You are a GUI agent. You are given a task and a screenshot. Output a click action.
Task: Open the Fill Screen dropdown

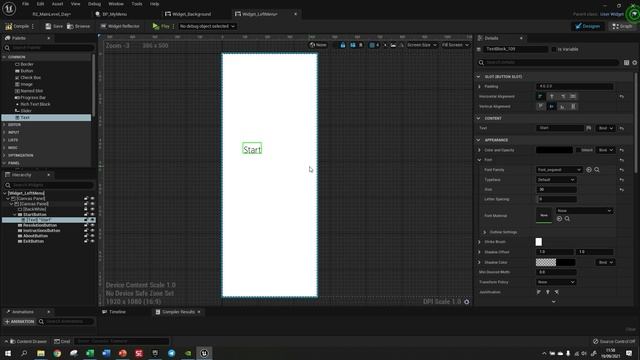455,45
